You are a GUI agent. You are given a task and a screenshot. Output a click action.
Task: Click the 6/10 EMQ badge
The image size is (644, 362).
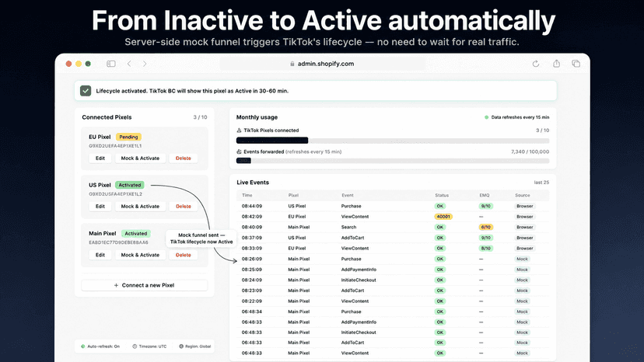[486, 227]
